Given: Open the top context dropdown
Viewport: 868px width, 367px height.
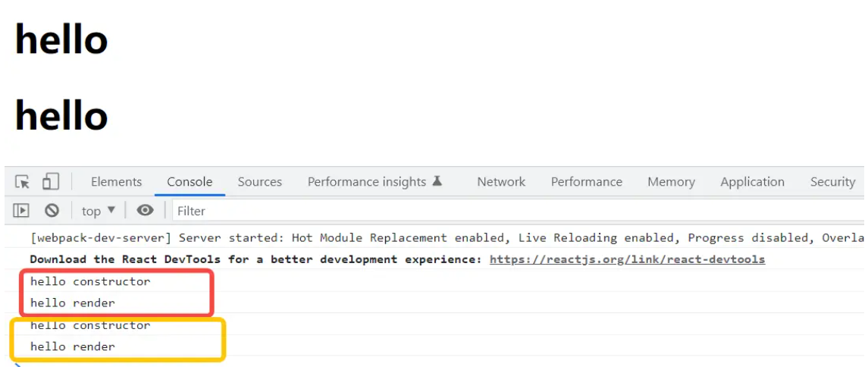Looking at the screenshot, I should pyautogui.click(x=99, y=211).
